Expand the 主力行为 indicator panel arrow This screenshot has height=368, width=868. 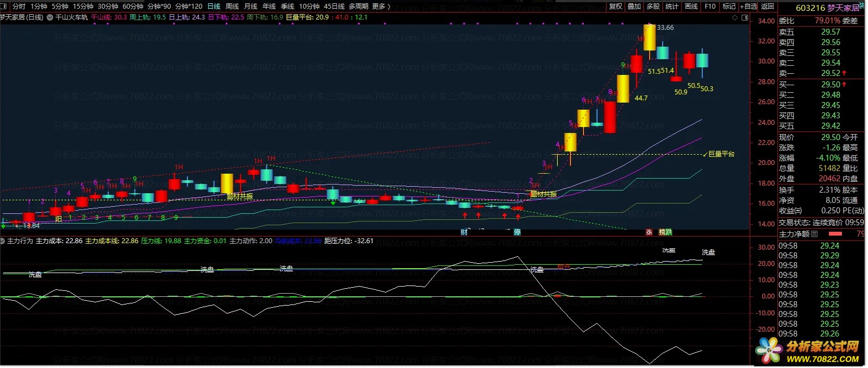[3, 240]
